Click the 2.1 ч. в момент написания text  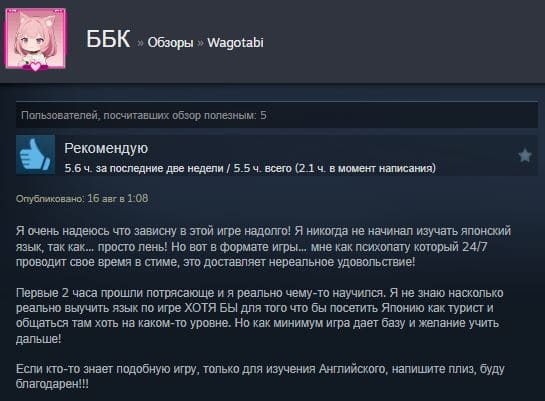pyautogui.click(x=365, y=169)
